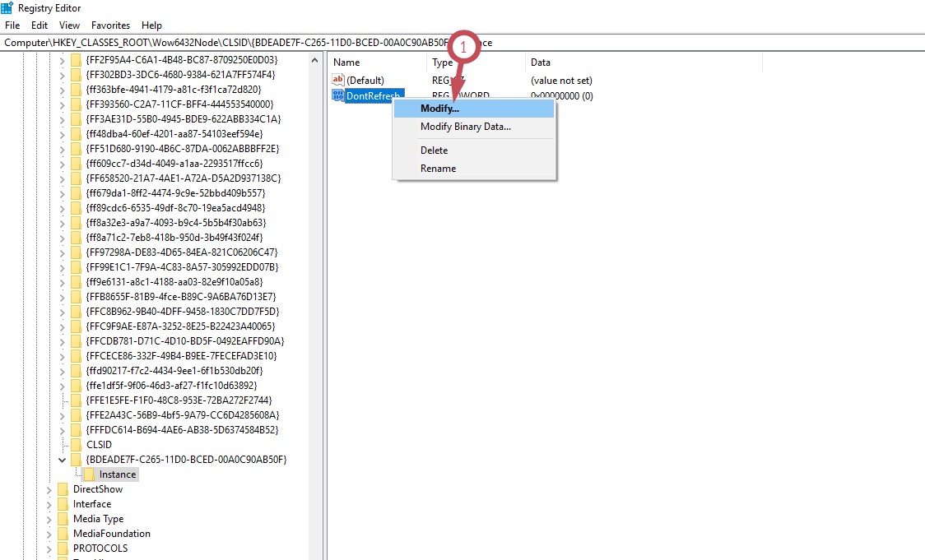Viewport: 925px width, 560px height.
Task: Click the CLSID folder icon in tree
Action: tap(76, 445)
